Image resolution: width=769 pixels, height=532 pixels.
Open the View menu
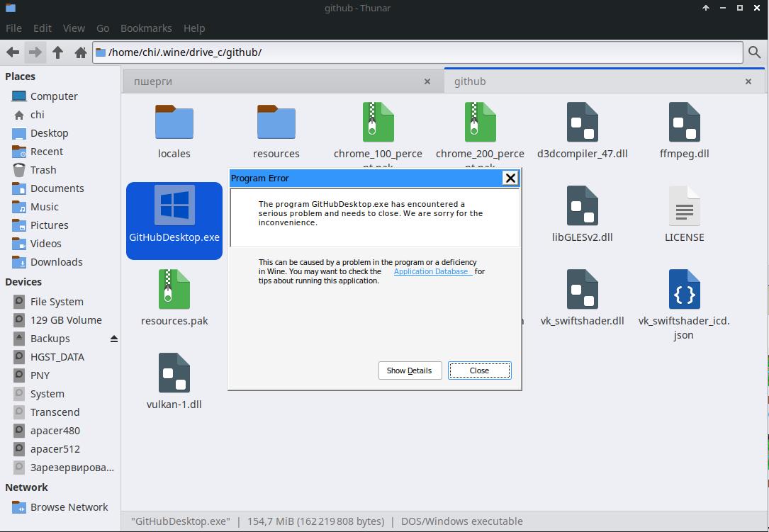coord(74,28)
